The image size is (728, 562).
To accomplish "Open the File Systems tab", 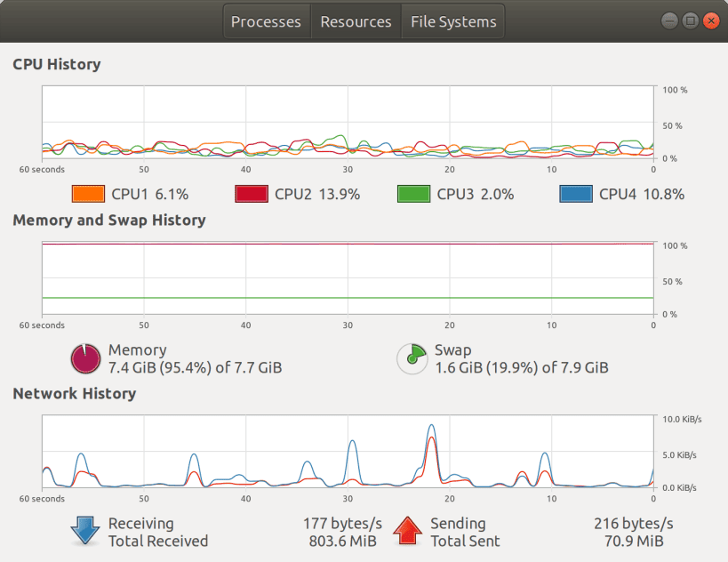I will [452, 20].
